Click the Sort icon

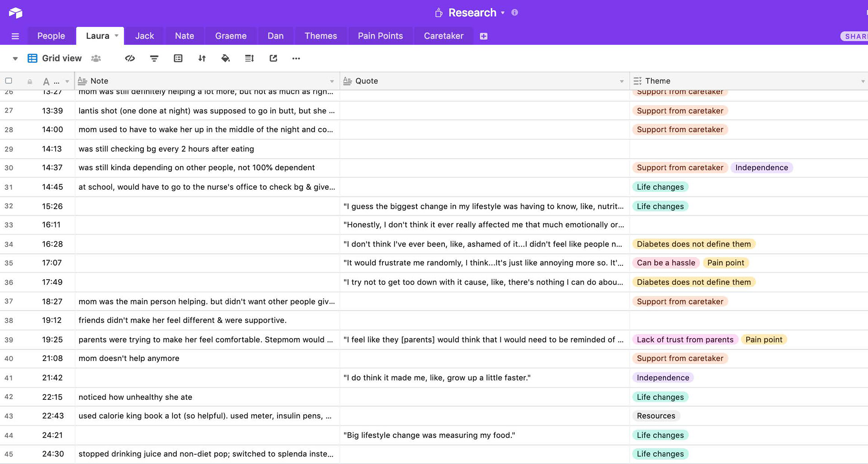pos(202,58)
